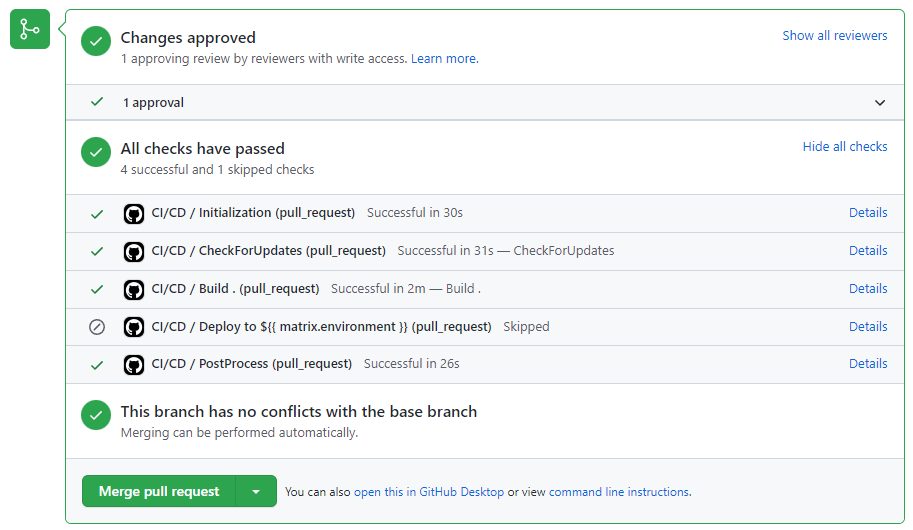Open the merge method dropdown arrow
Viewport: 913px width, 530px height.
point(256,492)
